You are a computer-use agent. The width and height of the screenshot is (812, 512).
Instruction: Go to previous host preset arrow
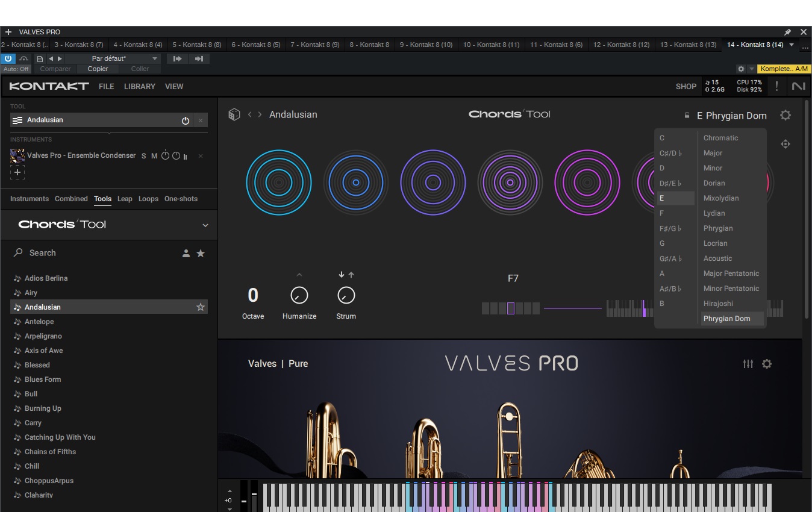51,58
